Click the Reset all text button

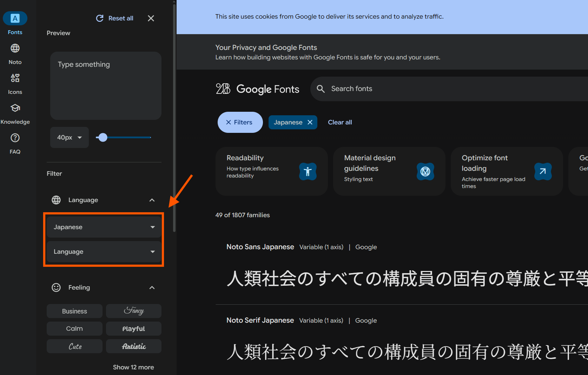(121, 18)
